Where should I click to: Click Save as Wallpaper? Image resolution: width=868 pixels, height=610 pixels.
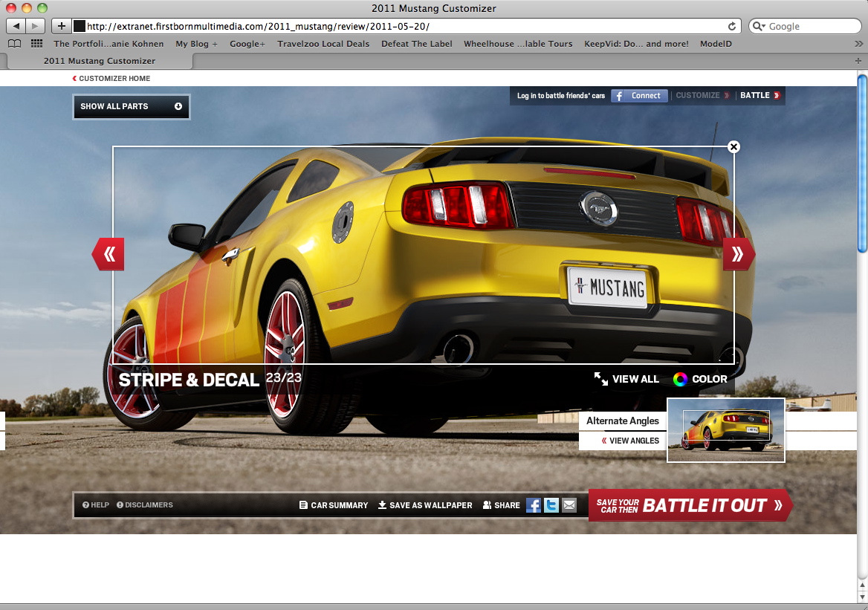[x=425, y=505]
